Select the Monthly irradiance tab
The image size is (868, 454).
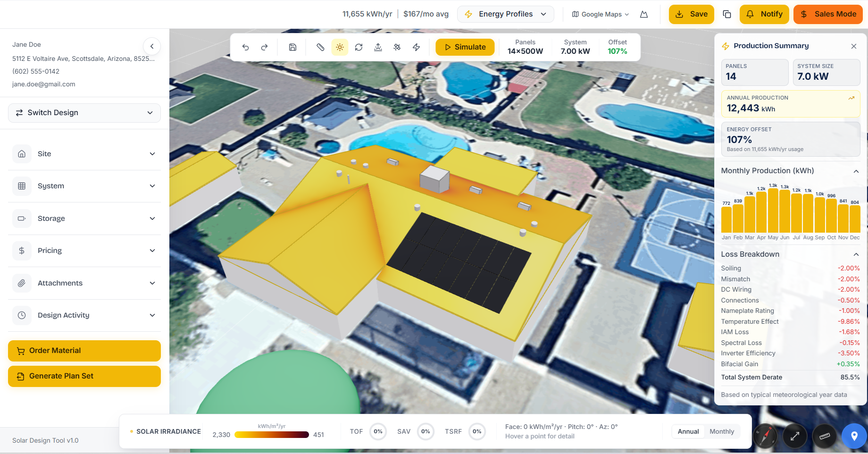(x=722, y=431)
